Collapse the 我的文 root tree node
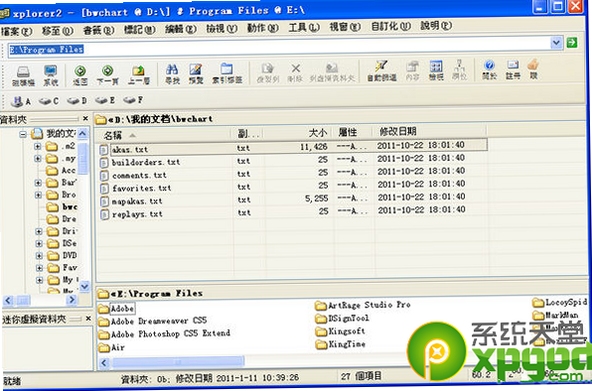The height and width of the screenshot is (391, 592). (23, 134)
